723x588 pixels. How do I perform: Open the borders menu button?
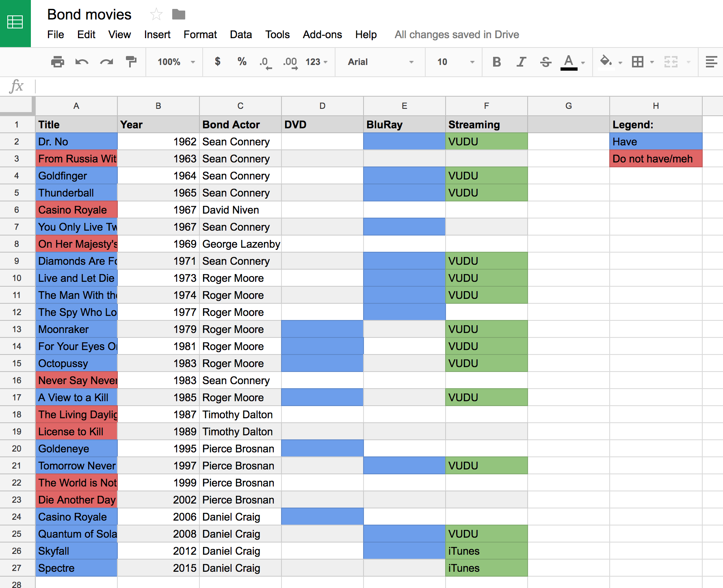tap(638, 62)
